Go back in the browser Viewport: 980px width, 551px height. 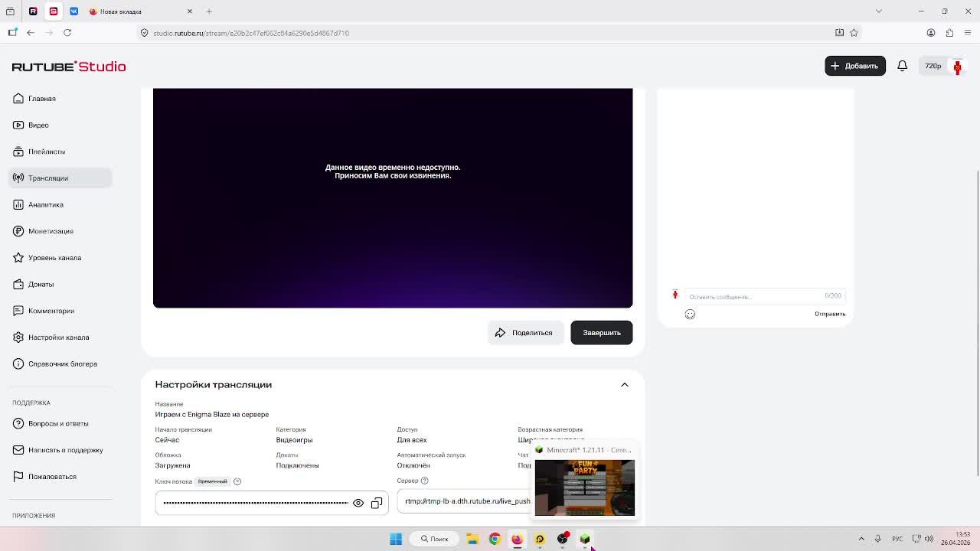(x=31, y=33)
